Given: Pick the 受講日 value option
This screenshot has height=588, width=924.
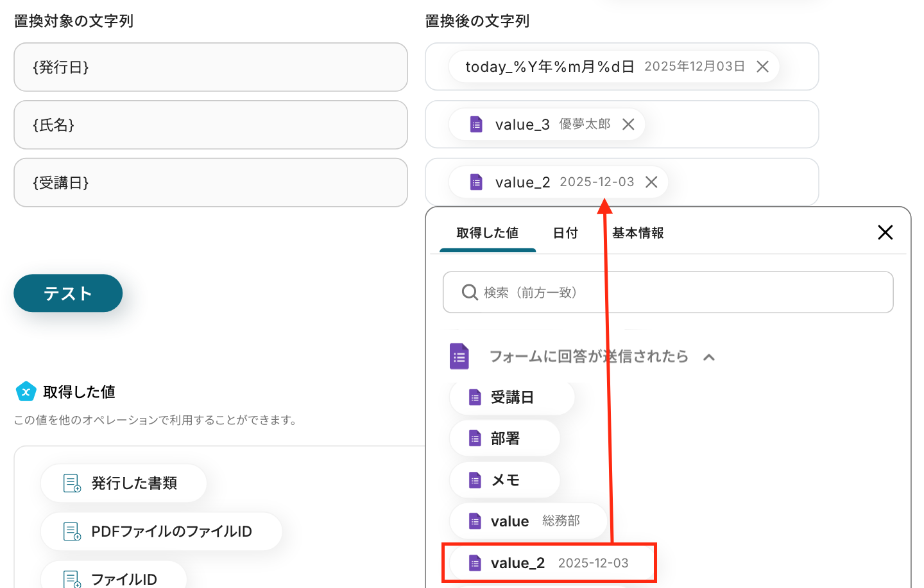Looking at the screenshot, I should click(511, 398).
